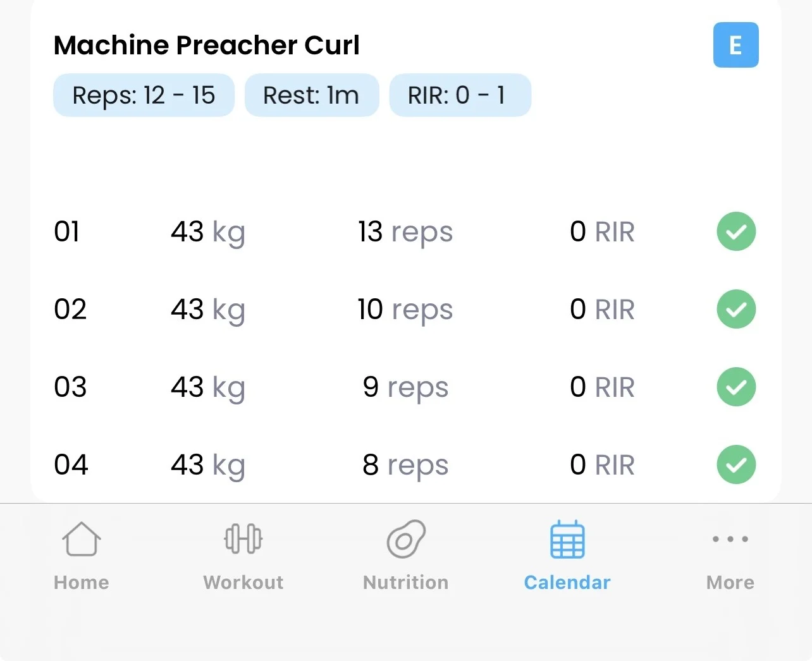This screenshot has width=812, height=661.
Task: Open the Workout dumbbell icon
Action: 243,539
